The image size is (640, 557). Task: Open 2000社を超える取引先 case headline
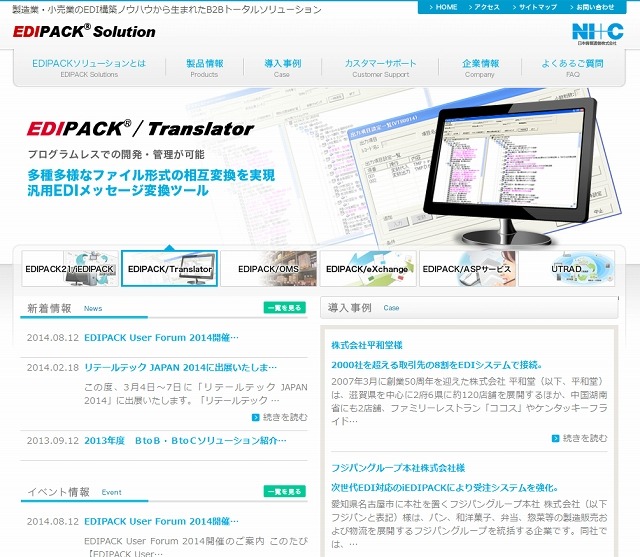(437, 365)
